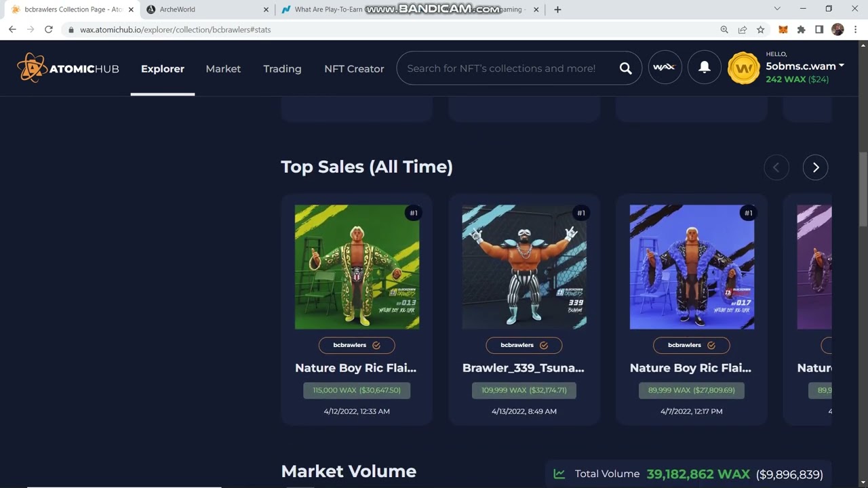Viewport: 868px width, 488px height.
Task: Toggle the browser side panel
Action: click(819, 30)
